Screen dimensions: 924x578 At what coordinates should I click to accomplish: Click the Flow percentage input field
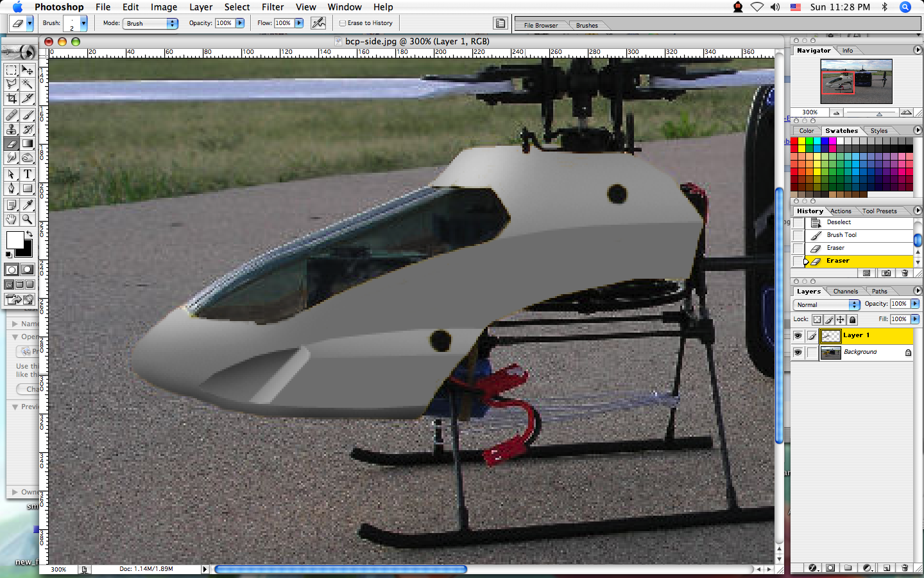[283, 23]
